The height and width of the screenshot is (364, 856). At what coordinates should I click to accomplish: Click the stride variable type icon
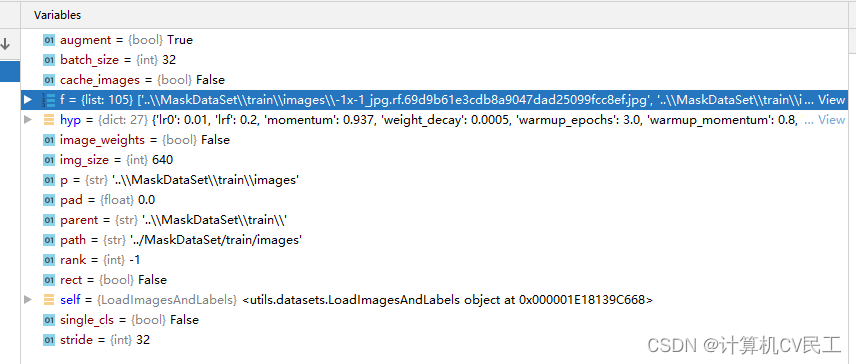pyautogui.click(x=49, y=340)
